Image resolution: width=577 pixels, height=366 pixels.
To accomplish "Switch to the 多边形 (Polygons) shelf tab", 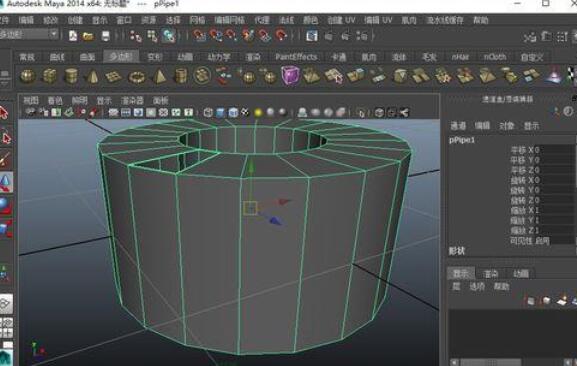I will pyautogui.click(x=121, y=57).
